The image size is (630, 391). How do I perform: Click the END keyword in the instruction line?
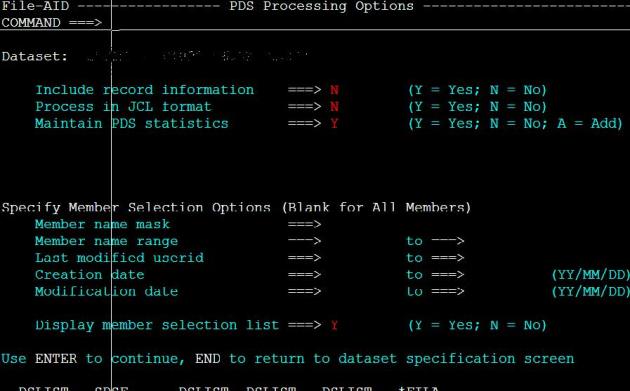[208, 358]
